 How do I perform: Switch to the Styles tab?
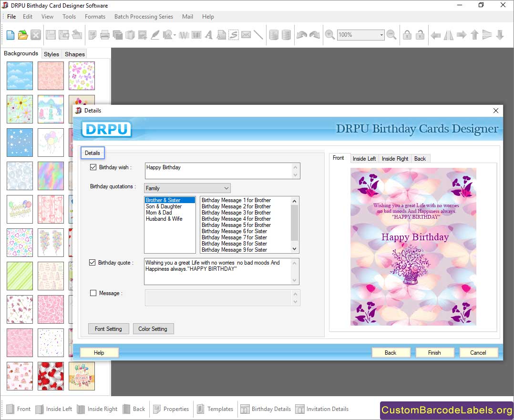[x=51, y=54]
